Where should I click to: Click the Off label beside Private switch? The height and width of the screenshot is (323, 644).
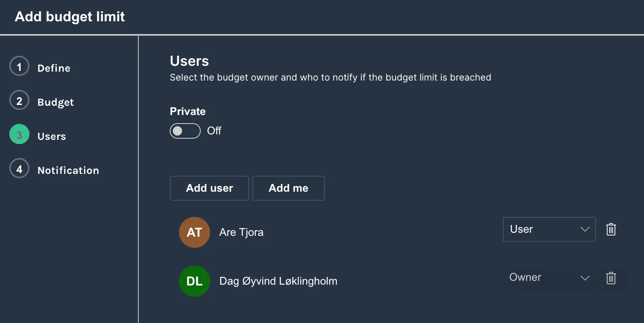(214, 131)
